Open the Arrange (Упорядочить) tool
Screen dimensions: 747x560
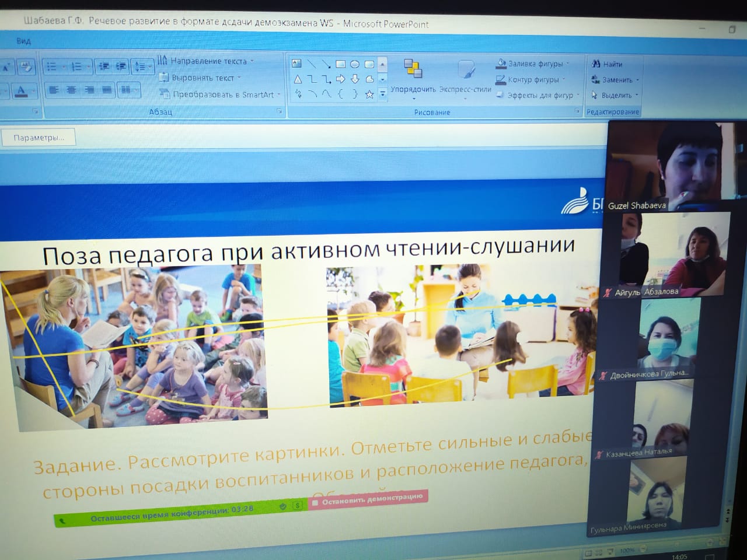[413, 76]
